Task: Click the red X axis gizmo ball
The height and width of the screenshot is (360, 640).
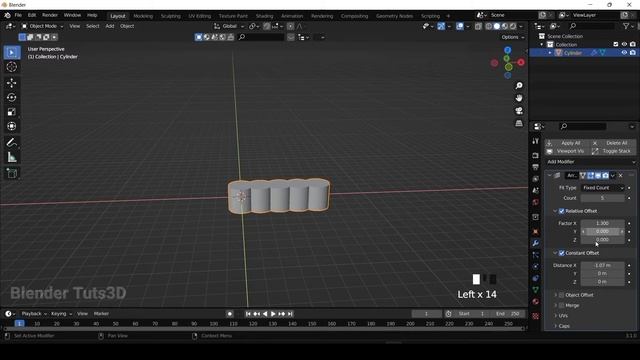Action: [x=521, y=62]
